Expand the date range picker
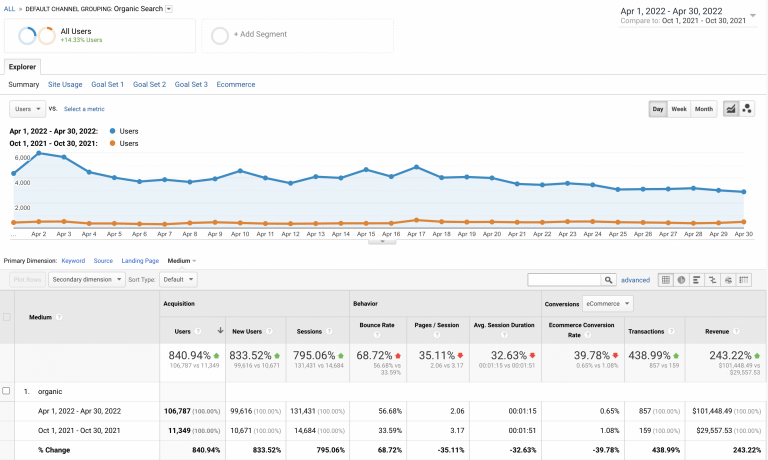768x460 pixels. pos(752,17)
